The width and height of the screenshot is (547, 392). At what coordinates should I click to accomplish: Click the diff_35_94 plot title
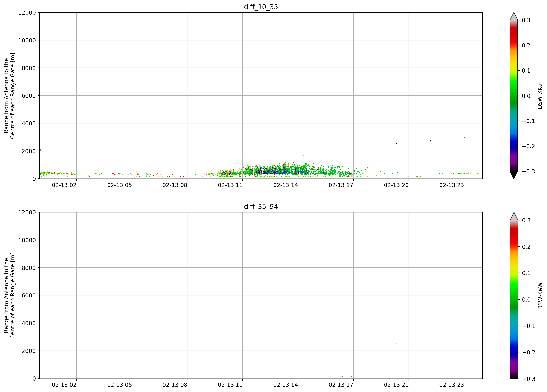coord(261,207)
